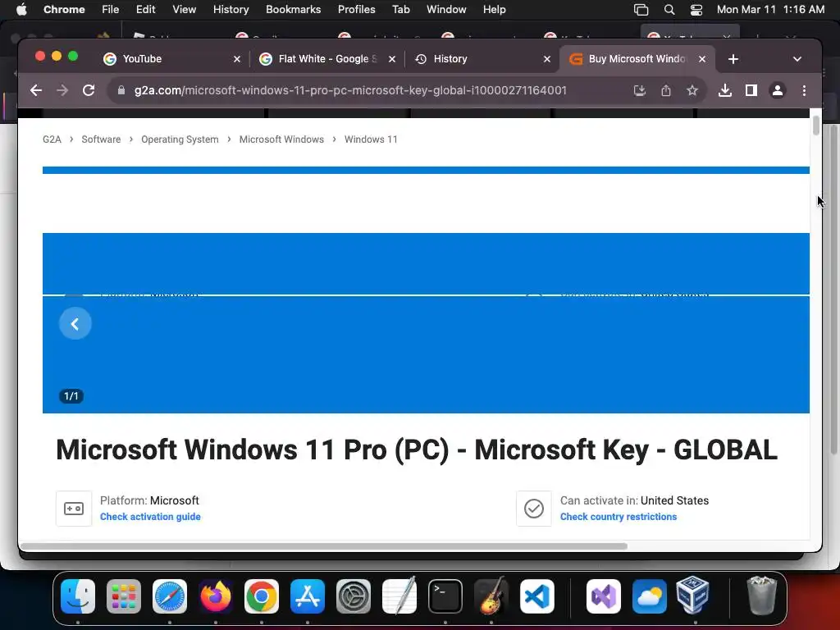Open Terminal from the Dock
Image resolution: width=840 pixels, height=630 pixels.
(x=445, y=596)
